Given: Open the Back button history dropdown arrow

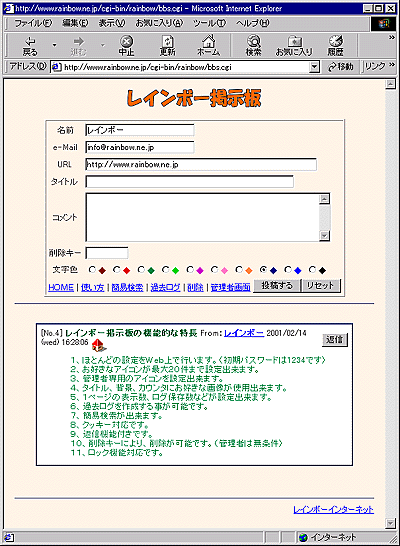Looking at the screenshot, I should (54, 45).
